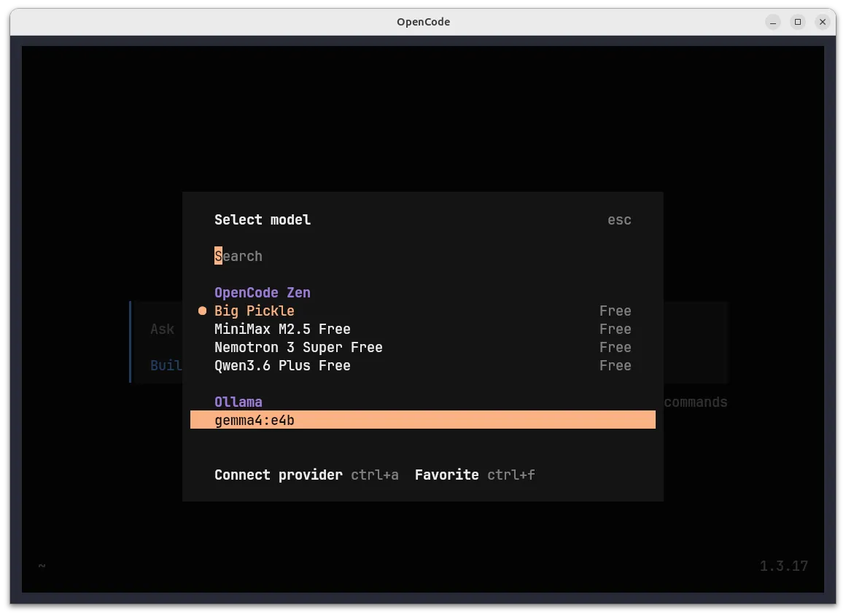Viewport: 846px width, 616px height.
Task: Click Connect provider at the dialog bottom
Action: 278,475
